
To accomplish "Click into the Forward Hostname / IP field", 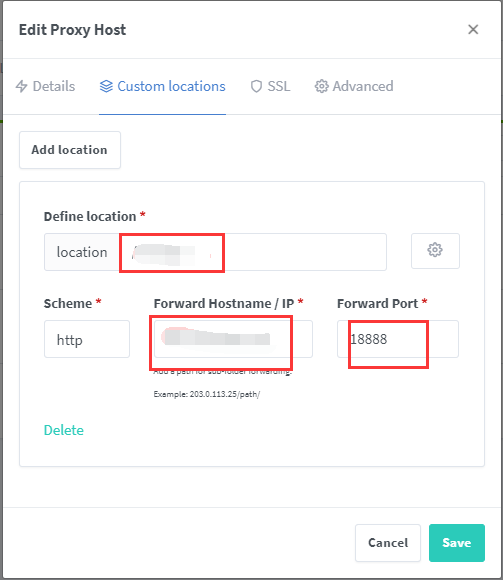I will coord(233,339).
